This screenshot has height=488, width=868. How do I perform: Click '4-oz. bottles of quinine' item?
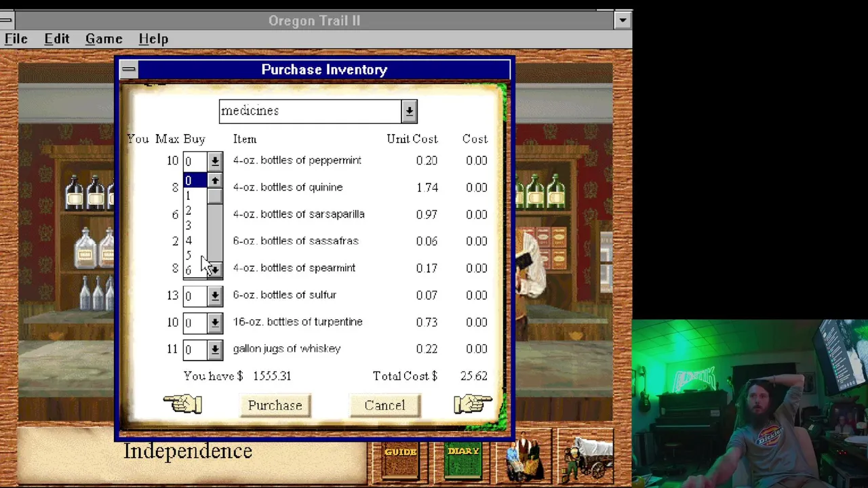(288, 187)
